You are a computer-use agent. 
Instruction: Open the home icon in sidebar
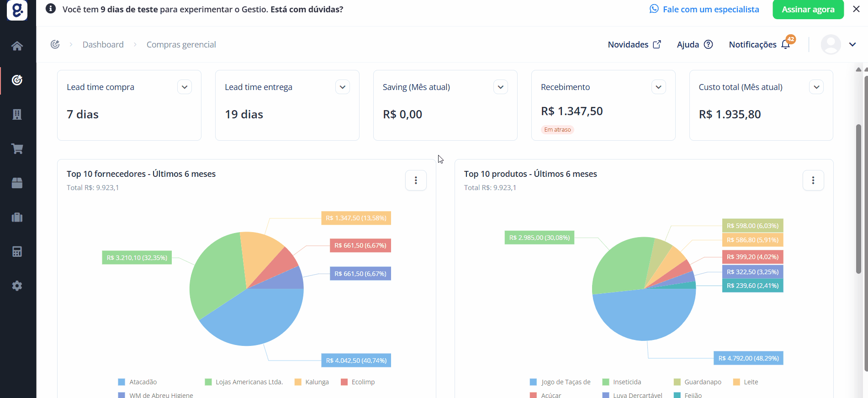17,46
